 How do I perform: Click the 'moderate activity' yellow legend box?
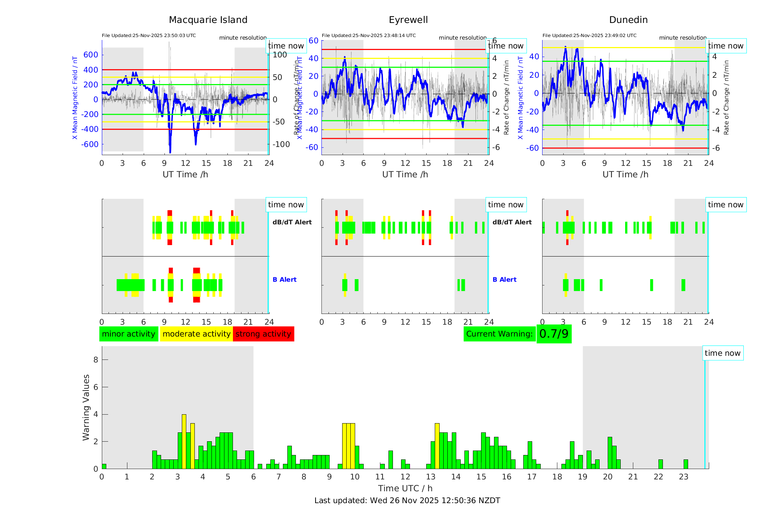[196, 334]
